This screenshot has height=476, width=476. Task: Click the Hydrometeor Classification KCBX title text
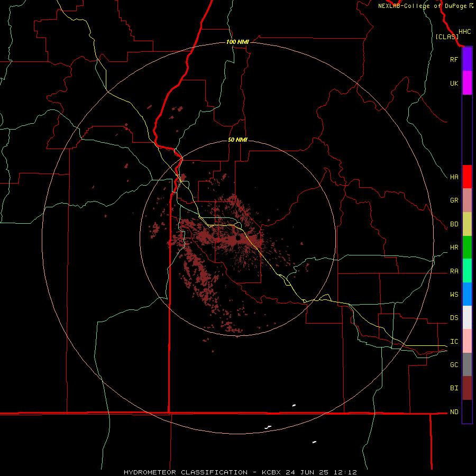click(x=240, y=472)
